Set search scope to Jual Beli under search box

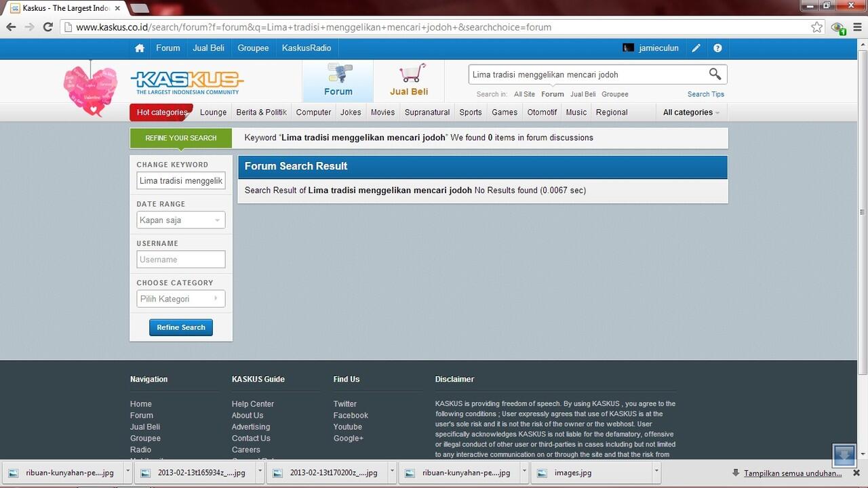click(583, 94)
